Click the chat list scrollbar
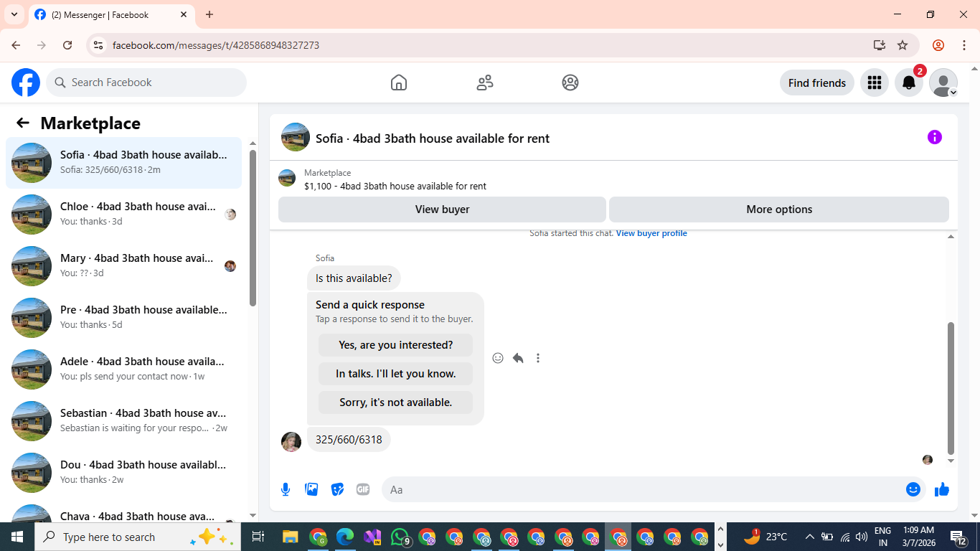This screenshot has width=980, height=551. (x=253, y=228)
